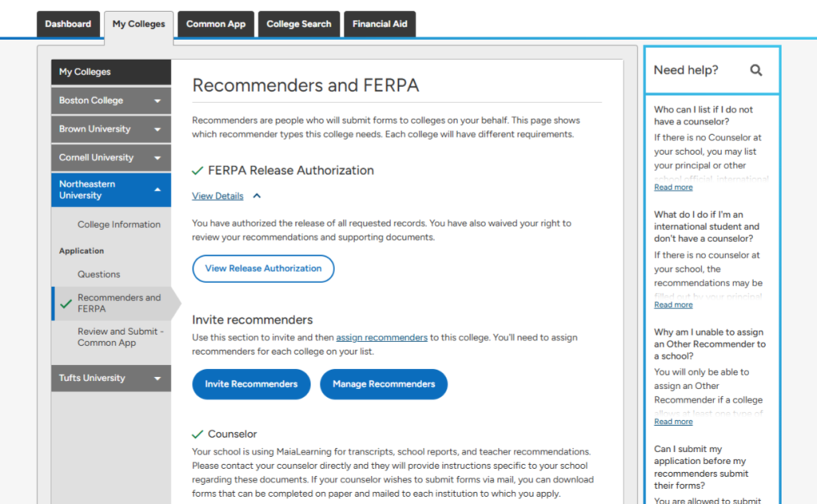
Task: Click the Manage Recommenders button
Action: (384, 384)
